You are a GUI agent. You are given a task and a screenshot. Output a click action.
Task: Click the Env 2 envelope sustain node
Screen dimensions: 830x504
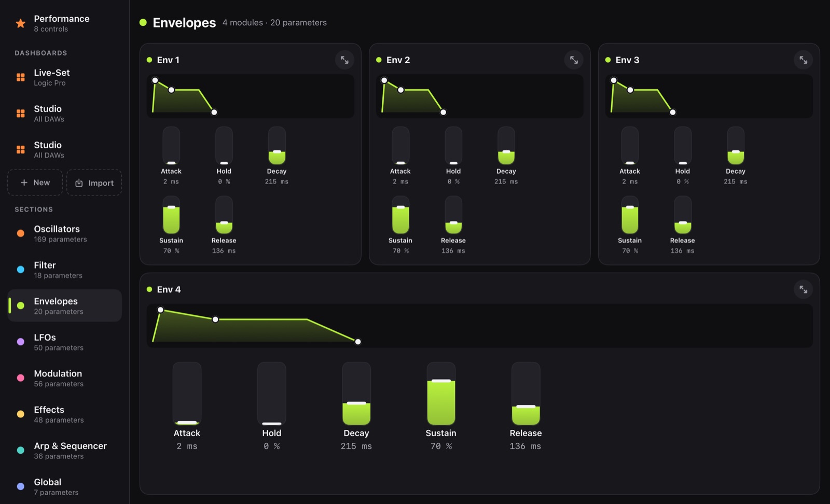[401, 90]
